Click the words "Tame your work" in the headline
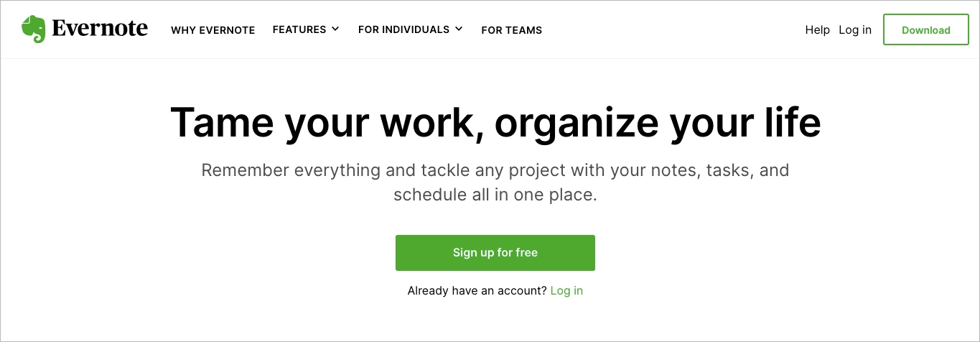 click(319, 122)
